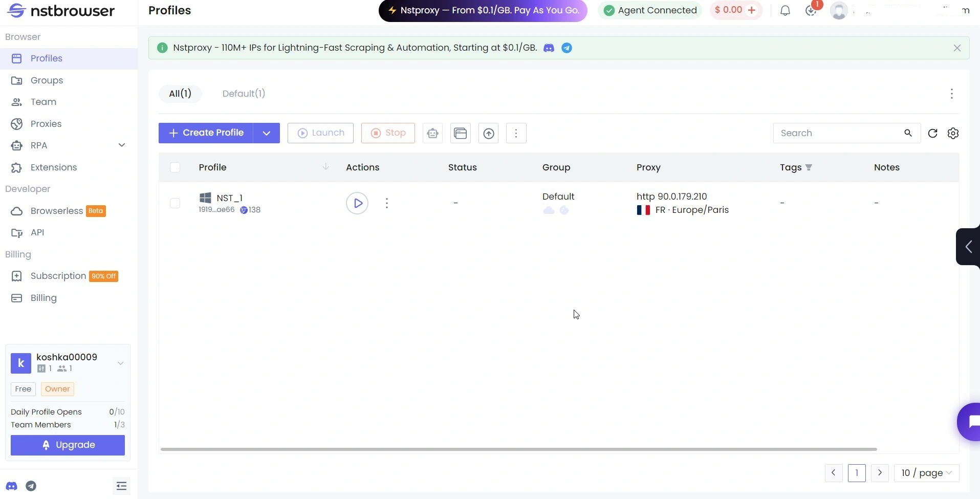Click the notifications bell icon
980x499 pixels.
pyautogui.click(x=785, y=10)
